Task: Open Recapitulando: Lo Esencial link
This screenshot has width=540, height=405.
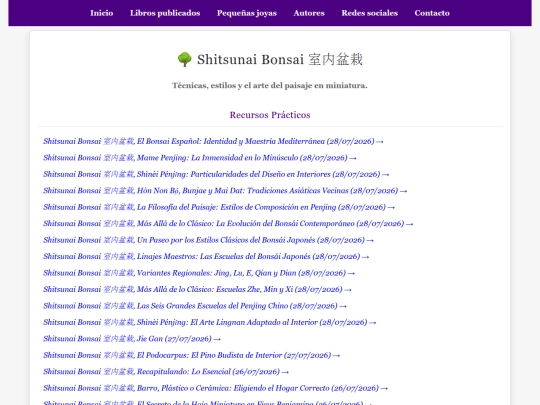Action: [166, 372]
